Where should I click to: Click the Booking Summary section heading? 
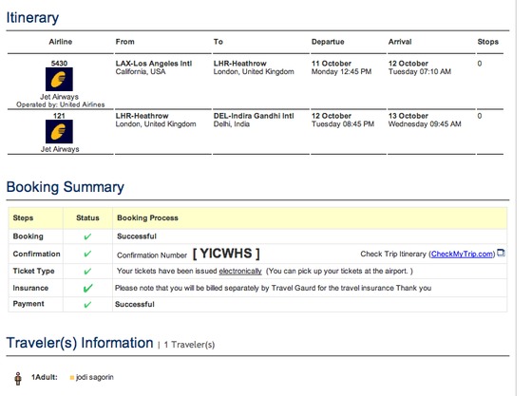(66, 187)
